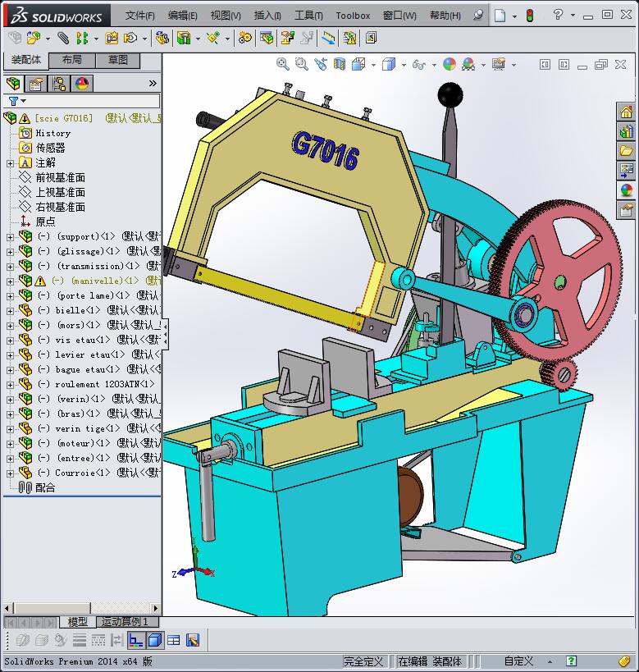Screen dimensions: 639x672
Task: Click the SolidWorks search icon in menu bar
Action: click(477, 16)
